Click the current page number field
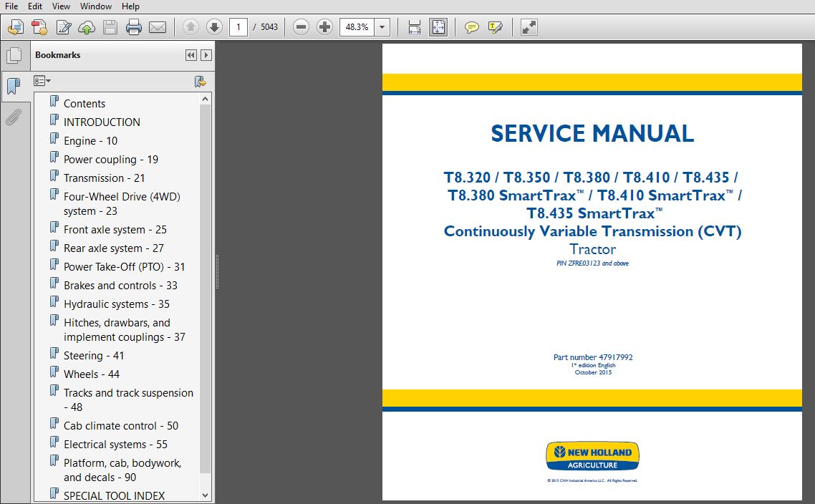The width and height of the screenshot is (815, 504). (238, 27)
